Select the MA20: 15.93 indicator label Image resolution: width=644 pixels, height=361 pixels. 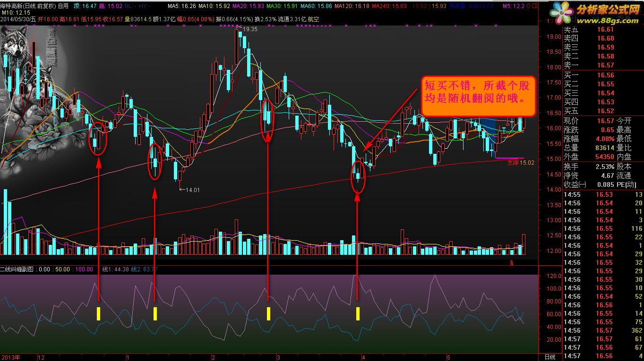point(249,7)
